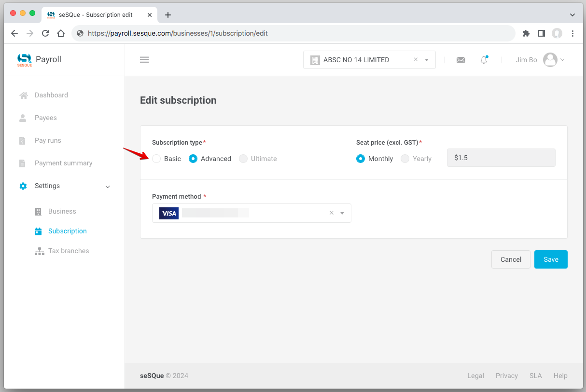Open the notifications bell icon
586x392 pixels.
tap(484, 60)
